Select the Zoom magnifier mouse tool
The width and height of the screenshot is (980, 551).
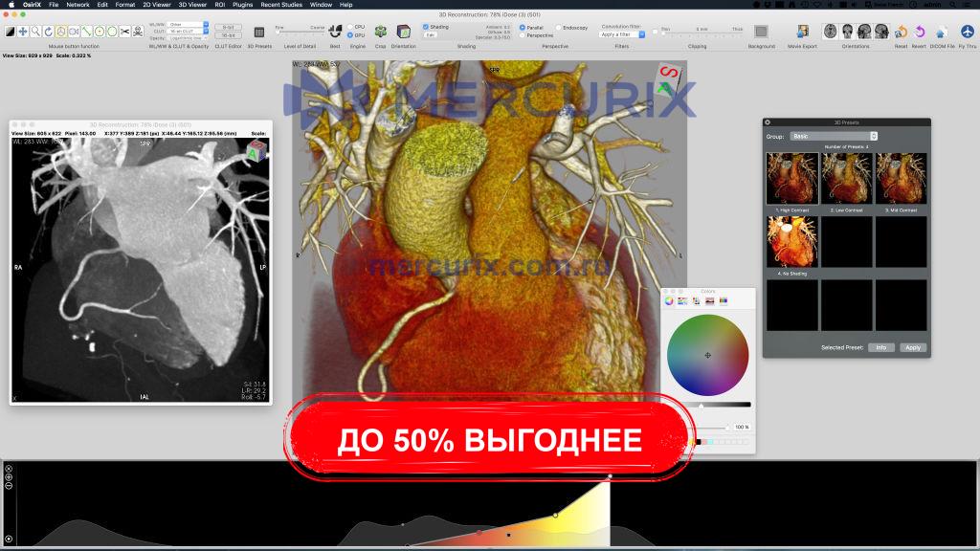[x=35, y=32]
